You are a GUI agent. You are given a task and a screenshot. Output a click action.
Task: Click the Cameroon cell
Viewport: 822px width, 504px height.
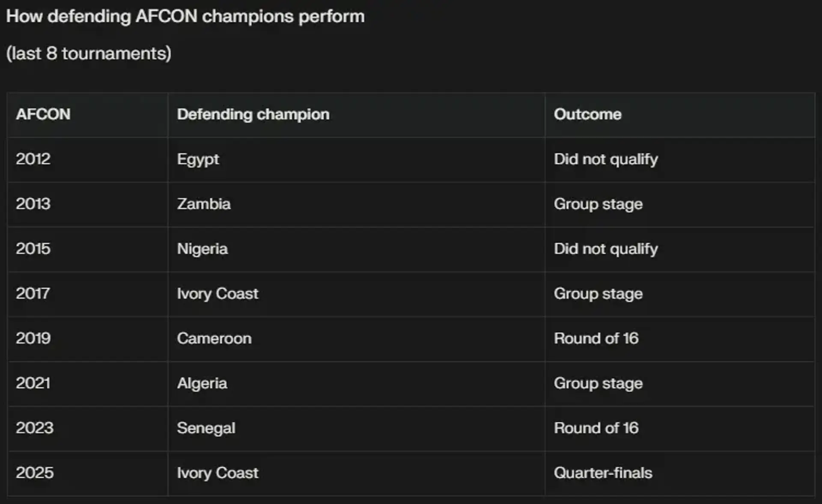pos(214,338)
